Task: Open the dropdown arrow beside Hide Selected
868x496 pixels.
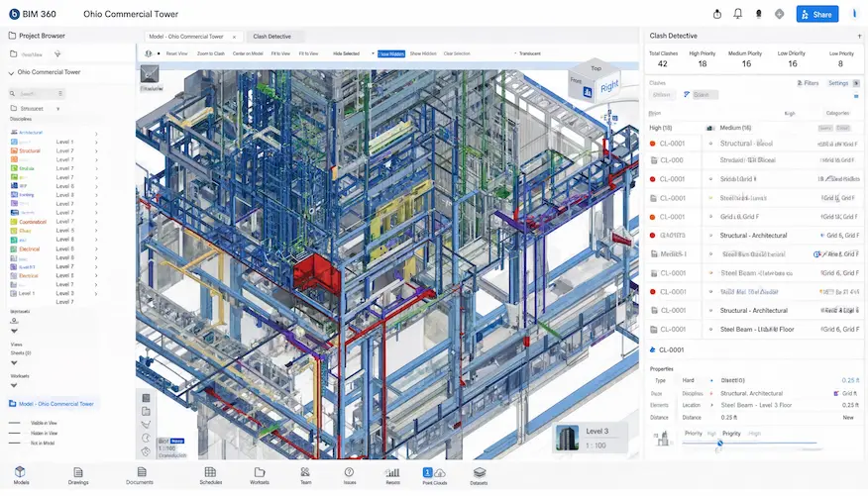Action: click(373, 53)
